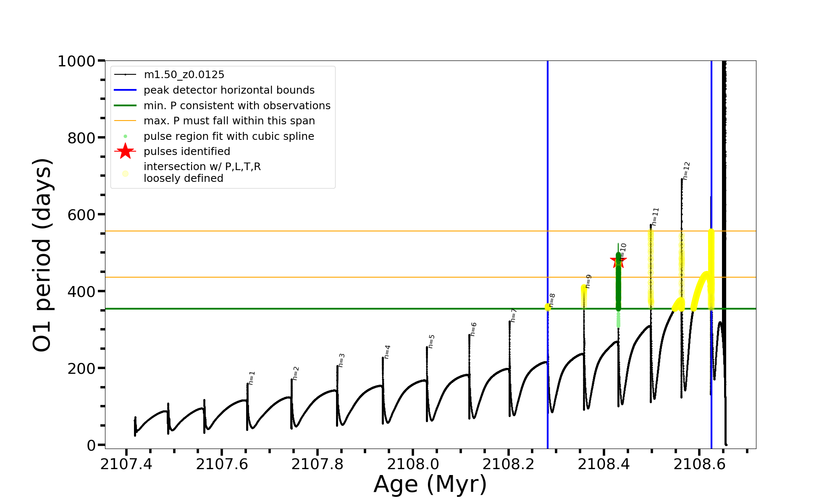Click legend entry m1.50_z0.0125

tap(184, 75)
